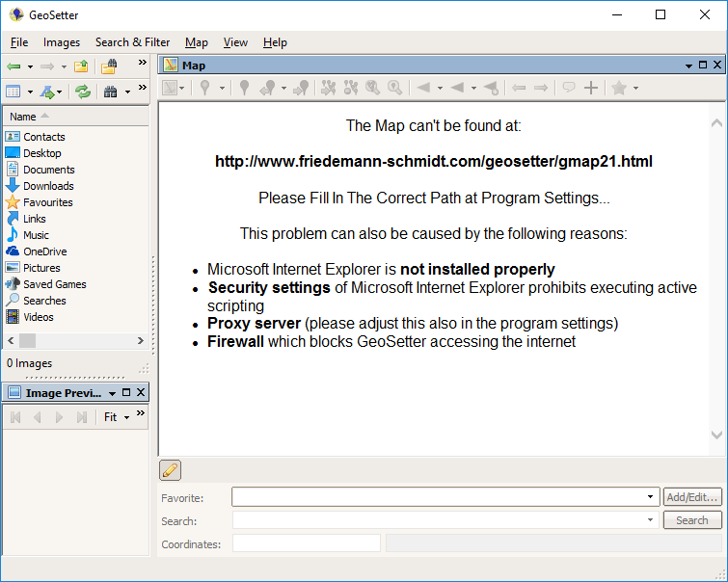Click the Coordinates input field

tap(307, 543)
